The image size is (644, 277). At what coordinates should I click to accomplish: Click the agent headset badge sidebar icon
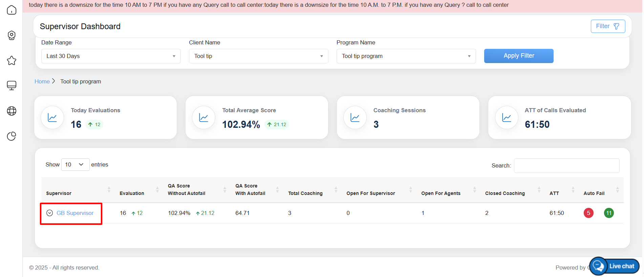point(12,35)
